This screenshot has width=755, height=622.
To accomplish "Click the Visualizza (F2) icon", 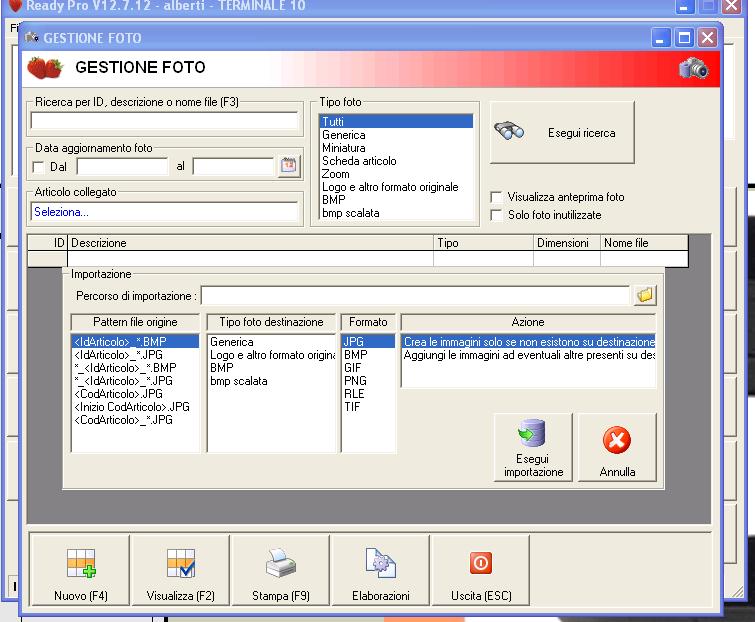I will (x=181, y=563).
